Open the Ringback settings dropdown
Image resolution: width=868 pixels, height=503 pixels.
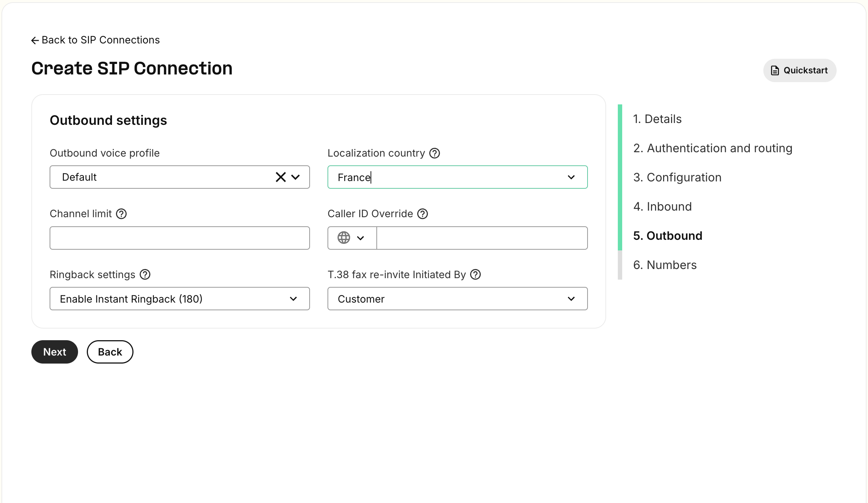(x=294, y=299)
